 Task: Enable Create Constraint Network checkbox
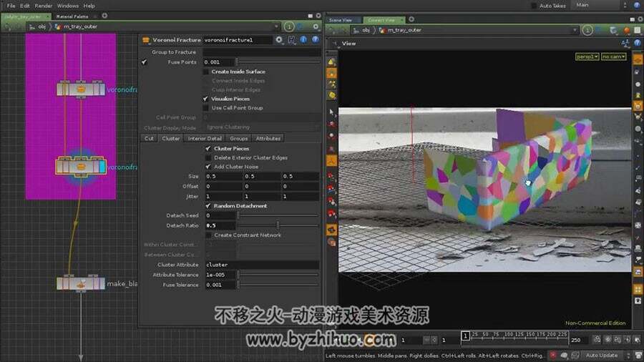click(208, 235)
